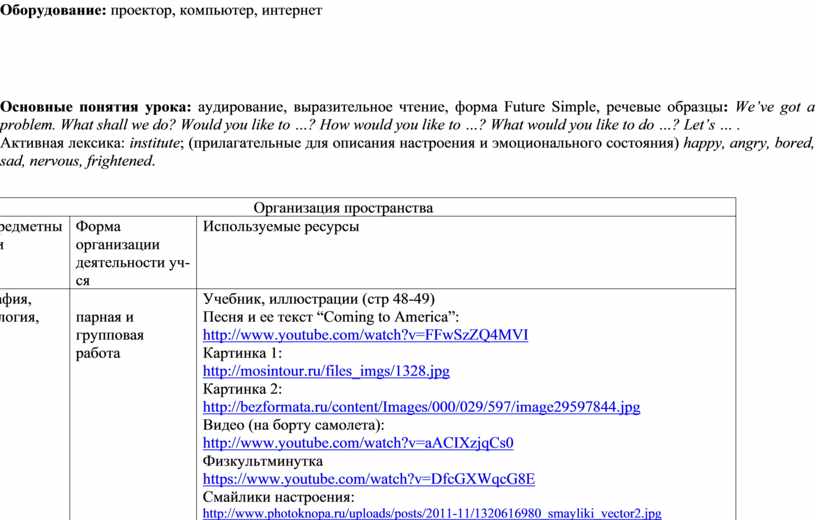Open the mosintour.ru 1328.jpg link
The height and width of the screenshot is (520, 816).
326,371
